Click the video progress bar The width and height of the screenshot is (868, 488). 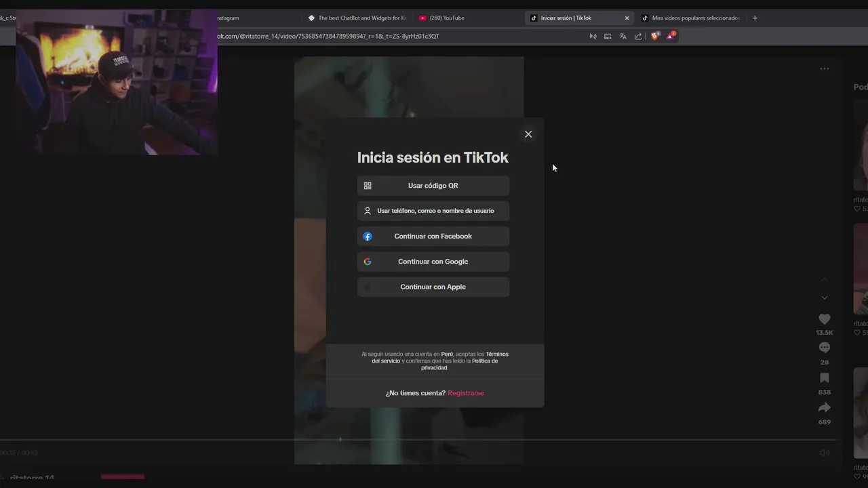click(x=418, y=440)
